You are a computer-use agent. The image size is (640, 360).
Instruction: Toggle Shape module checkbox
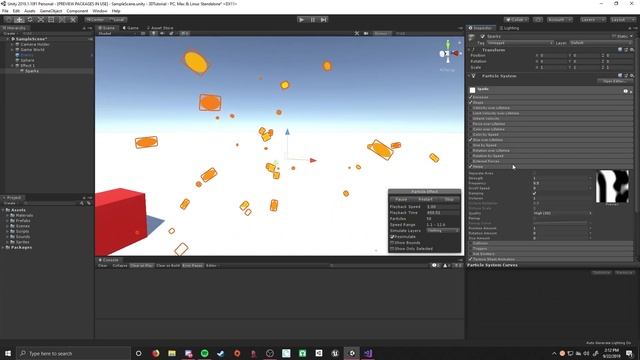click(471, 102)
